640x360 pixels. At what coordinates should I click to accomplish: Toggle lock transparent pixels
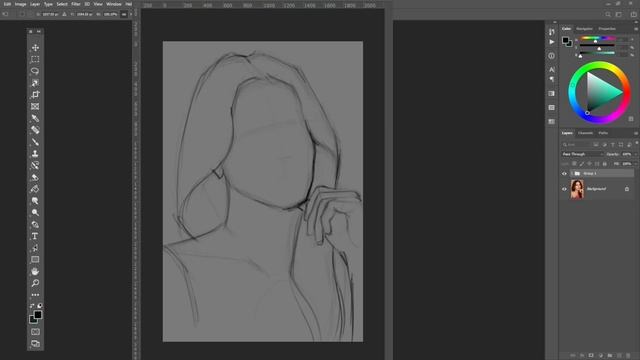(x=574, y=164)
